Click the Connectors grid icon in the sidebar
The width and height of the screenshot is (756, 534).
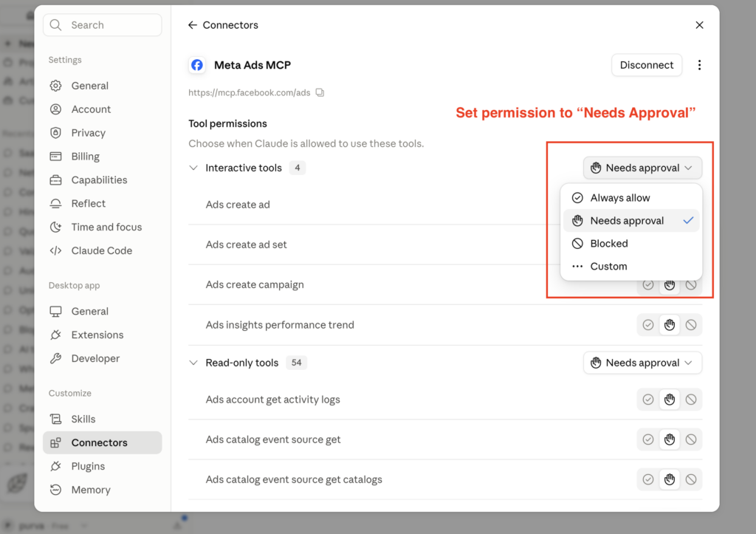(56, 443)
